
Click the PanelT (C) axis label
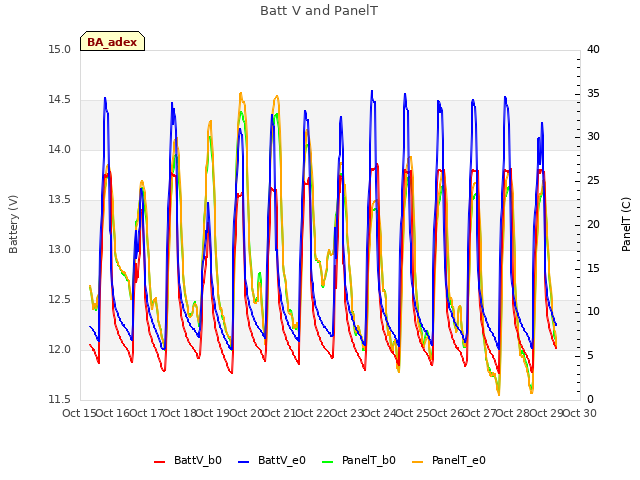point(626,224)
